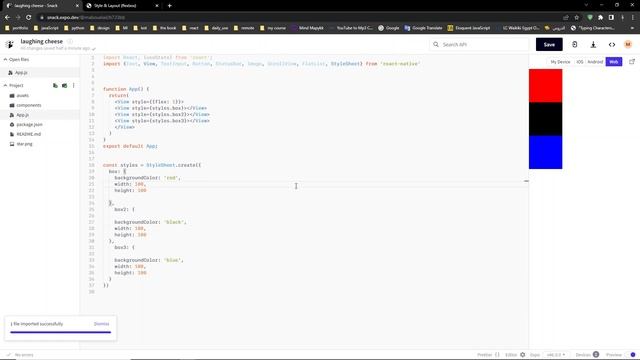Image resolution: width=640 pixels, height=360 pixels.
Task: Open the Eloquent JavaScript bookmark
Action: 469,28
